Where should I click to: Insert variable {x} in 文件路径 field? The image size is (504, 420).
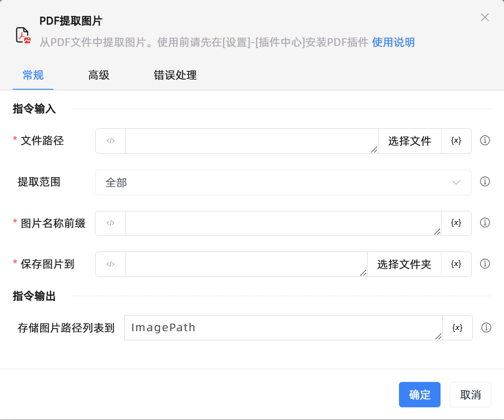tap(456, 141)
